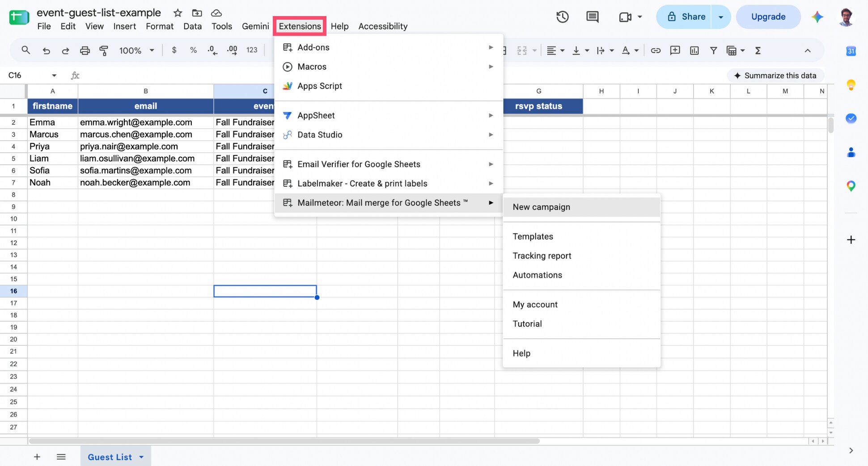Open the Guest List tab menu arrow
Image resolution: width=868 pixels, height=466 pixels.
(141, 457)
